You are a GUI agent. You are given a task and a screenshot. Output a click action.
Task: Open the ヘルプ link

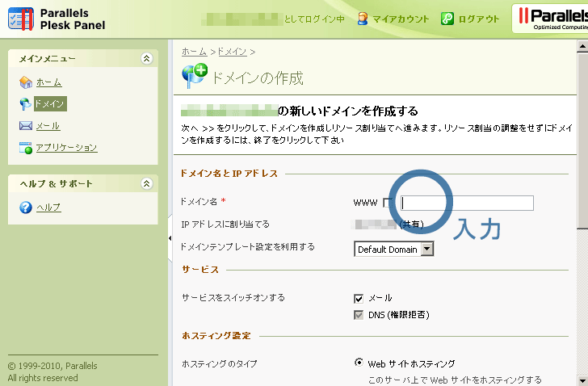tap(48, 208)
